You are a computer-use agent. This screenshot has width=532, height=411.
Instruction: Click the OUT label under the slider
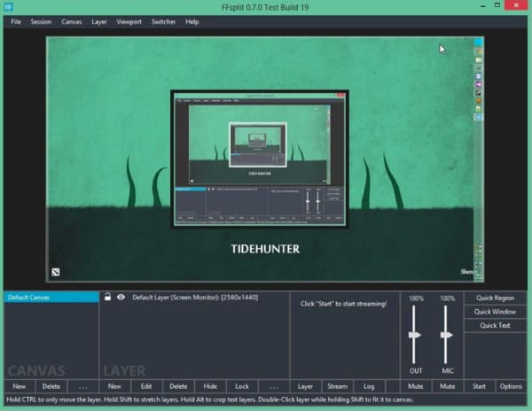[x=416, y=370]
